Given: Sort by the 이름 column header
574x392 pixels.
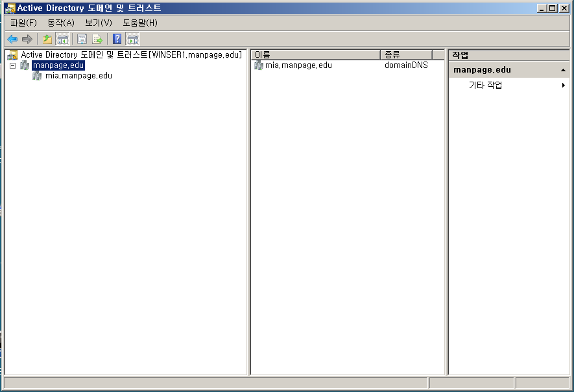Looking at the screenshot, I should coord(316,55).
